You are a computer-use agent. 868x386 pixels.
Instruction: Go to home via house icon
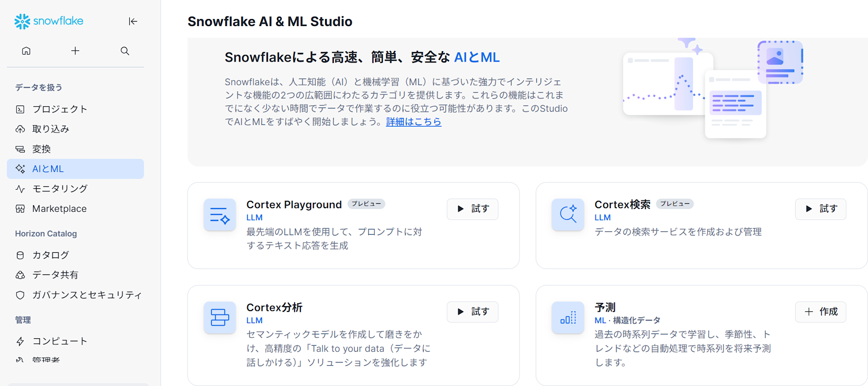26,51
